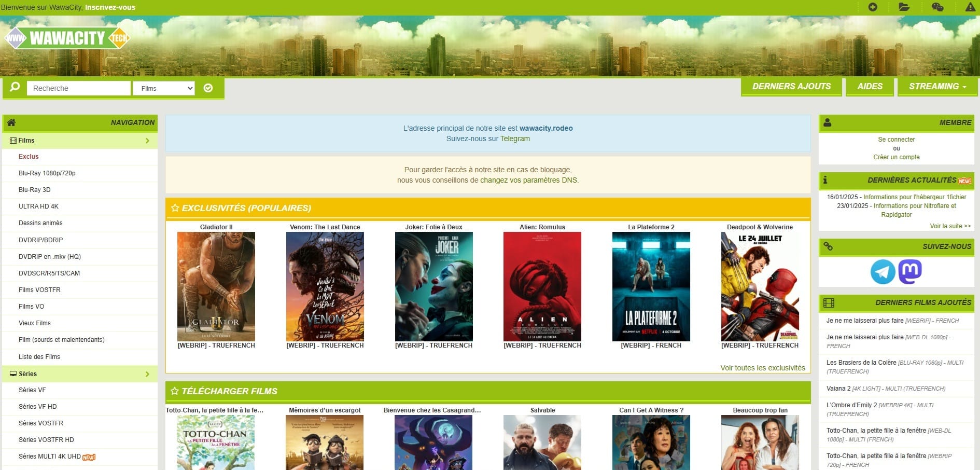Screen dimensions: 980x470
Task: Select Liste des Films in navigation
Action: click(x=39, y=357)
